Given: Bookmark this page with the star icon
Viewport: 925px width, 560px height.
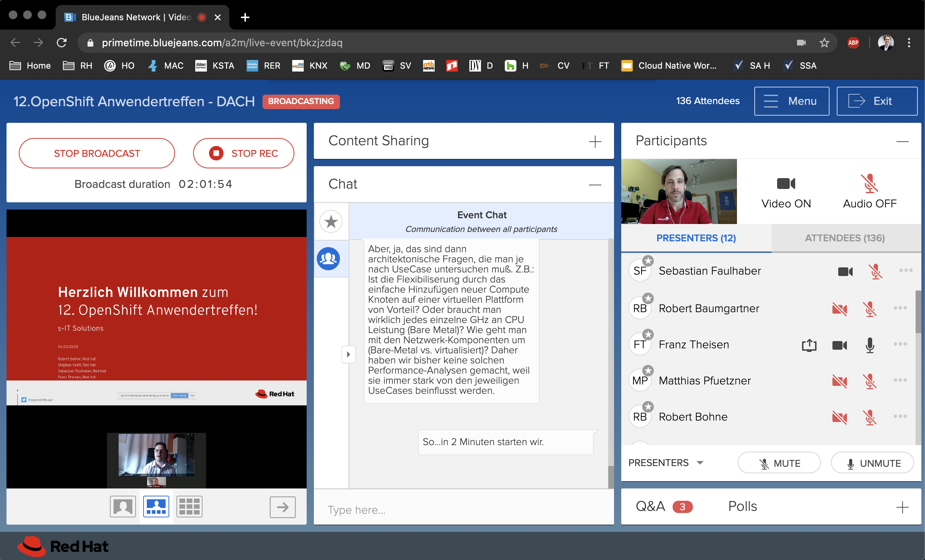Looking at the screenshot, I should 824,42.
